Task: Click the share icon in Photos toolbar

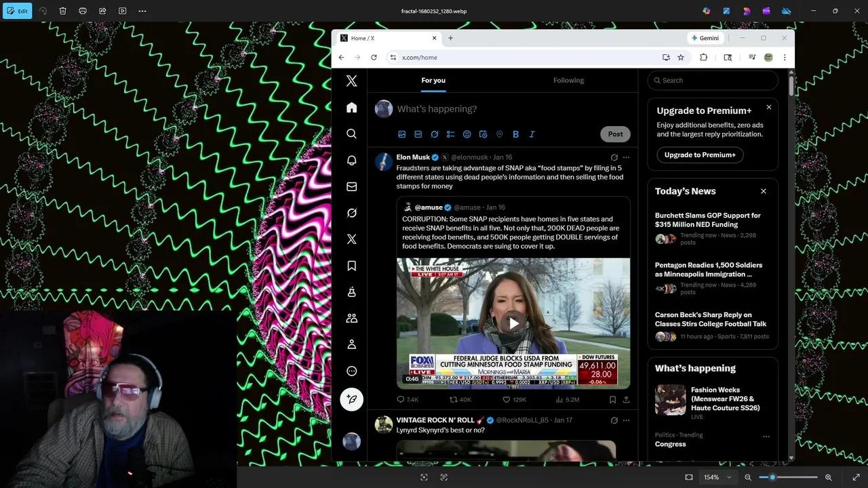Action: pyautogui.click(x=102, y=11)
